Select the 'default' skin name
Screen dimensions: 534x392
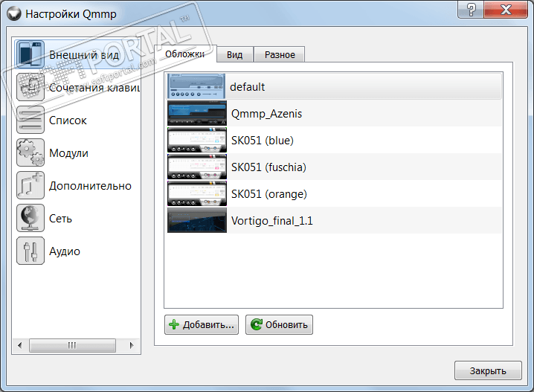pyautogui.click(x=247, y=87)
